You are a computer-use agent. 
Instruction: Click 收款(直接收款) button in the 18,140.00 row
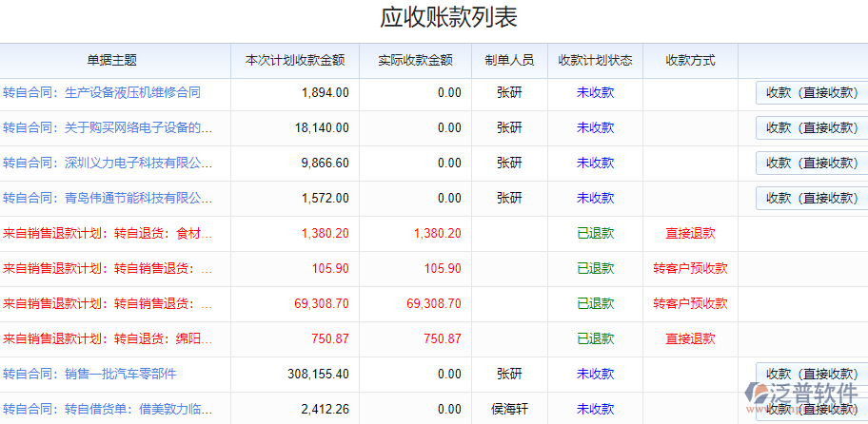pos(811,128)
